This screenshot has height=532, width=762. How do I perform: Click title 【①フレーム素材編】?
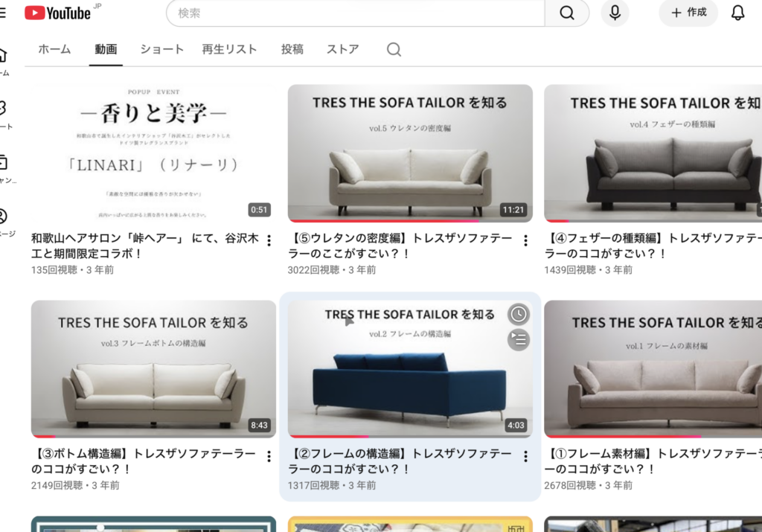click(653, 461)
